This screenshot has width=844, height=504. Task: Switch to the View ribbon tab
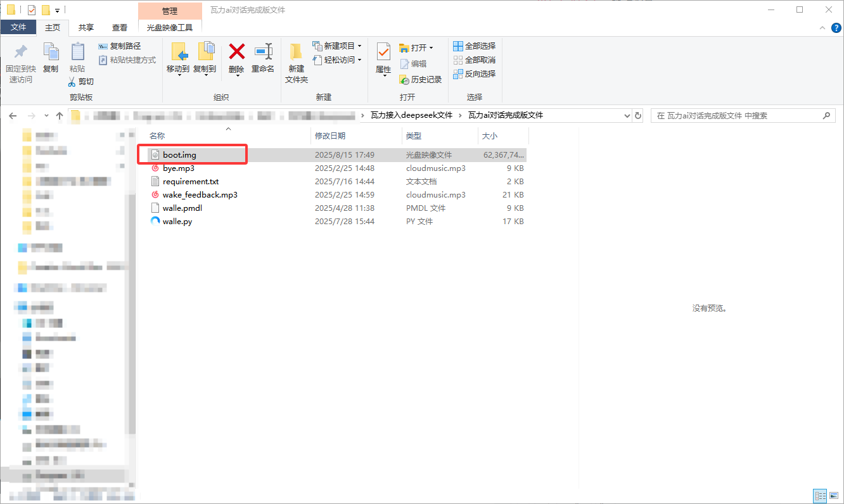120,27
